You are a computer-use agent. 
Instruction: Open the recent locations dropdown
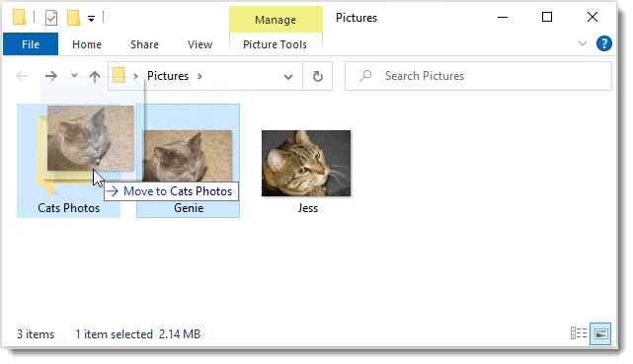coord(74,75)
